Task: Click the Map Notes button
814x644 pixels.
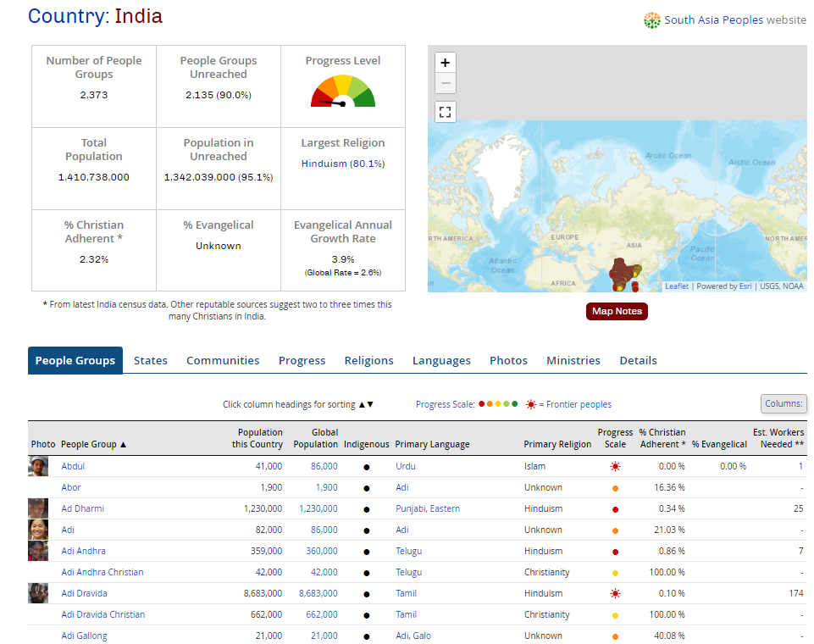Action: click(617, 311)
